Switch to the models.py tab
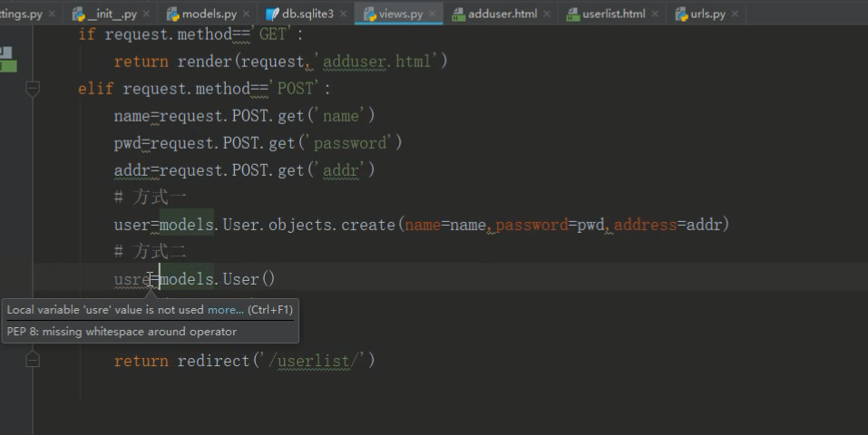Viewport: 868px width, 435px height. click(209, 14)
